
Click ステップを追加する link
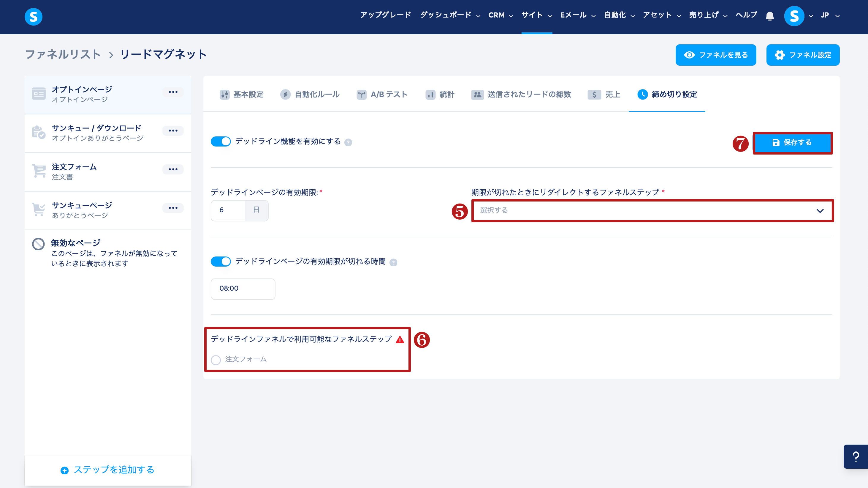[107, 470]
